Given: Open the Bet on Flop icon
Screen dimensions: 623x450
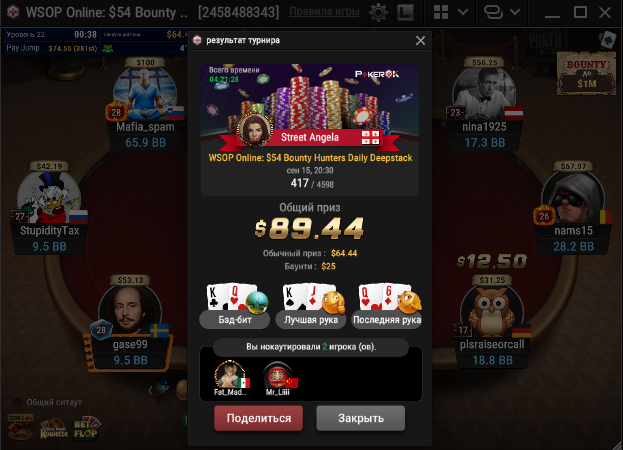Looking at the screenshot, I should point(87,427).
